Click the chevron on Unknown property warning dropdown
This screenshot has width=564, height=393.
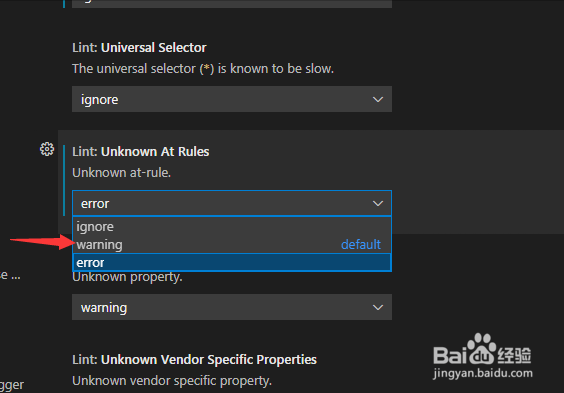378,307
